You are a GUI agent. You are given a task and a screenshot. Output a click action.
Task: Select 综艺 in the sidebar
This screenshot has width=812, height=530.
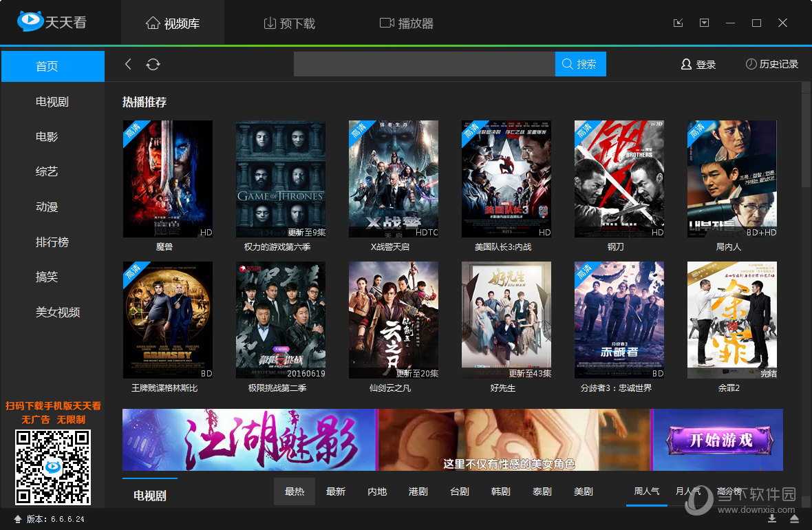coord(47,171)
